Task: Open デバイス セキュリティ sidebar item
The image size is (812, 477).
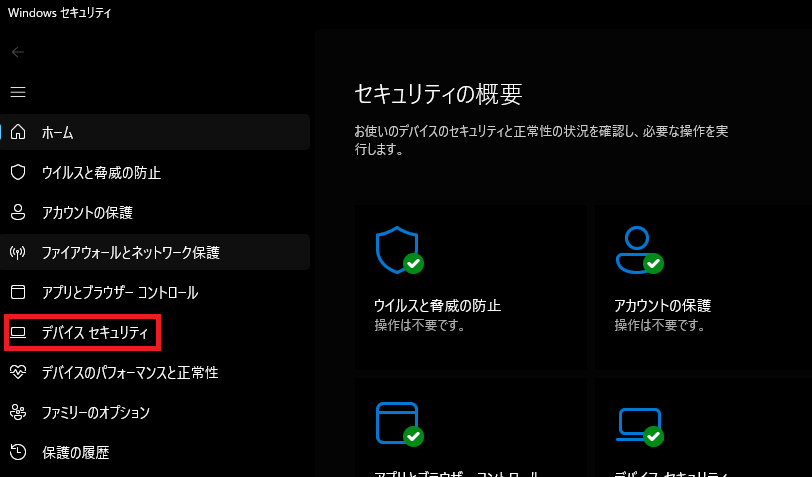Action: pyautogui.click(x=95, y=333)
